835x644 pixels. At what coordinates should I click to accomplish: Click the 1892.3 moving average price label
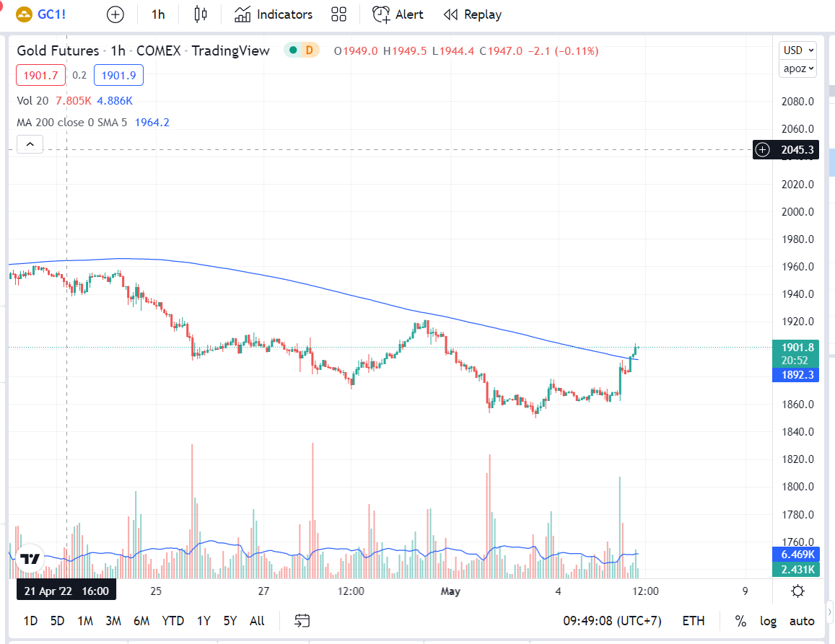[795, 375]
